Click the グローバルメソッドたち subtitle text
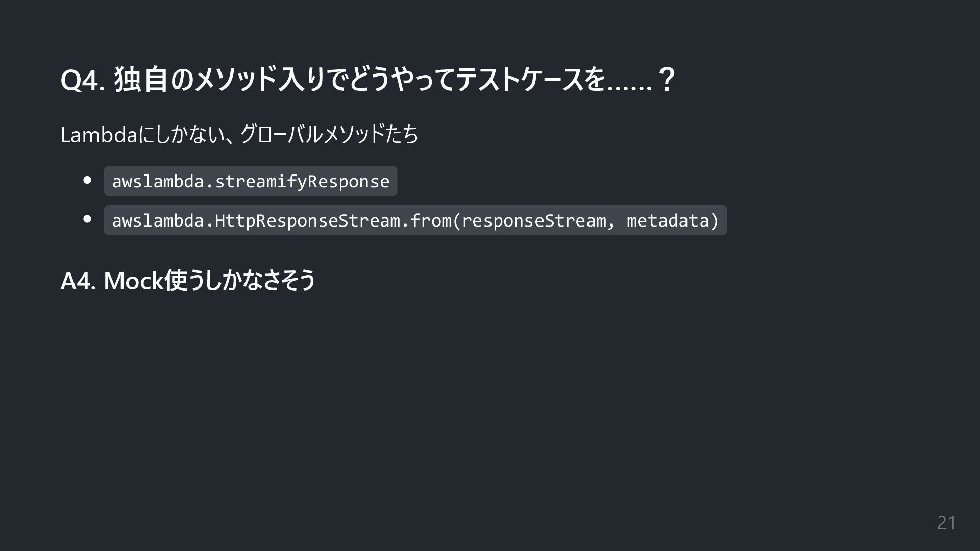The width and height of the screenshot is (980, 551). click(329, 135)
